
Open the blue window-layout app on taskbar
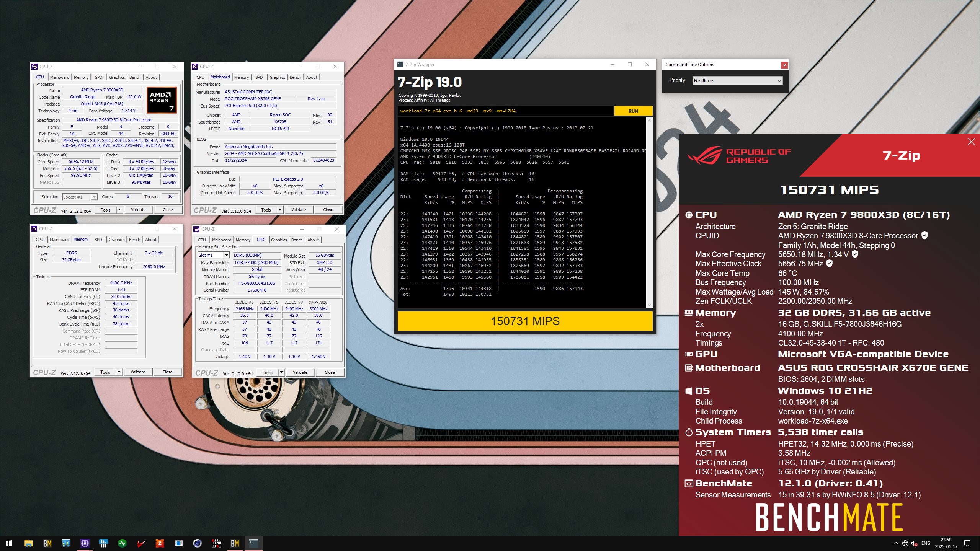178,543
